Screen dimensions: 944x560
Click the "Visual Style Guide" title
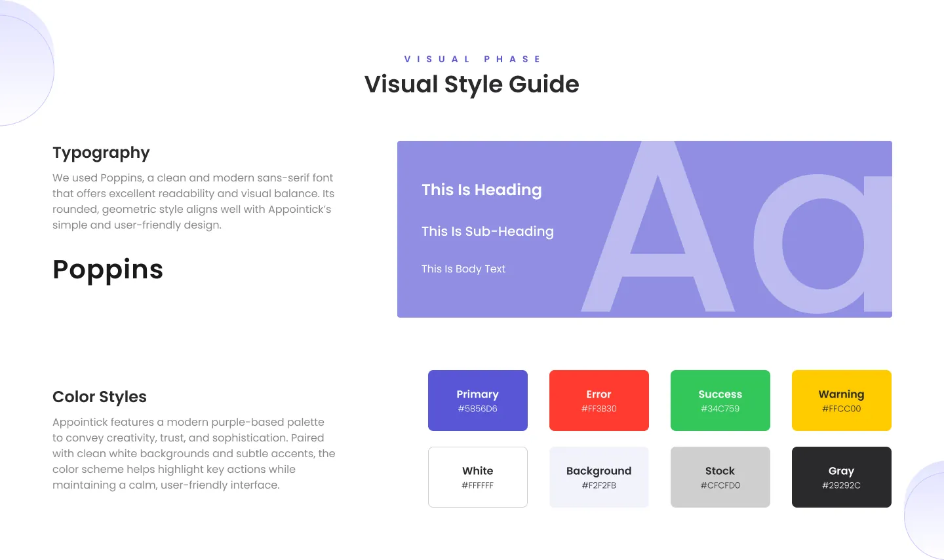472,84
